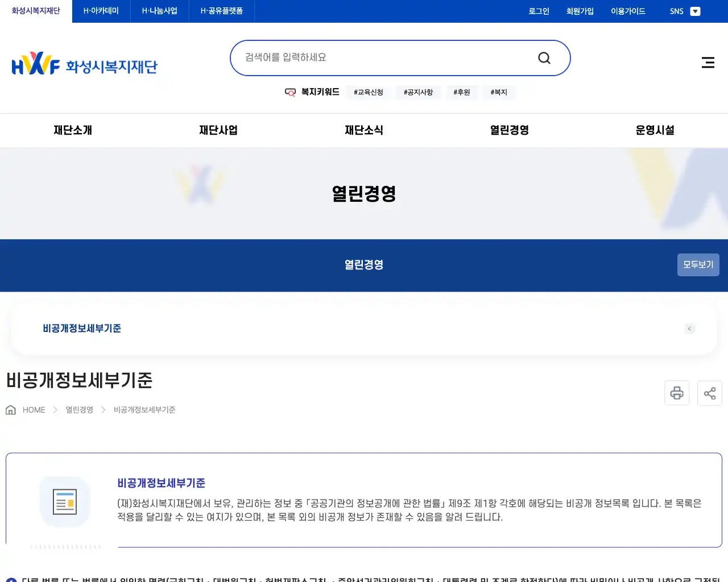728x582 pixels.
Task: Select the #교육신청 keyword tag
Action: click(x=368, y=92)
